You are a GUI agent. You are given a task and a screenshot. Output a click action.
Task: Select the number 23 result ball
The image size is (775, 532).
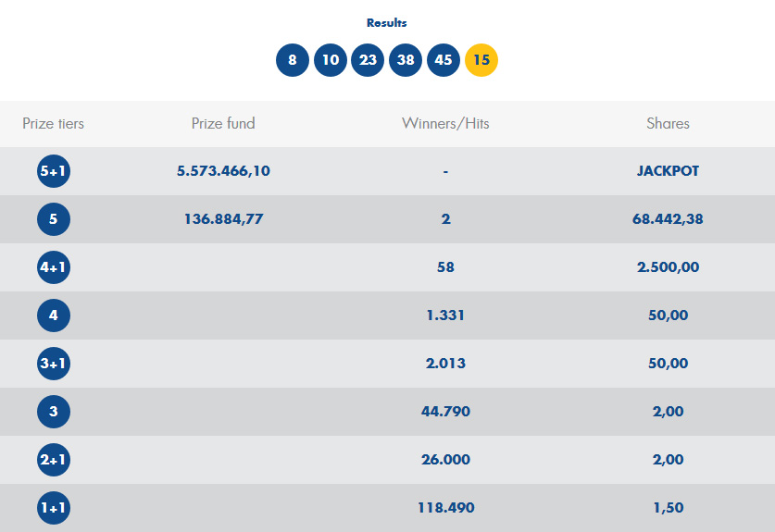368,60
